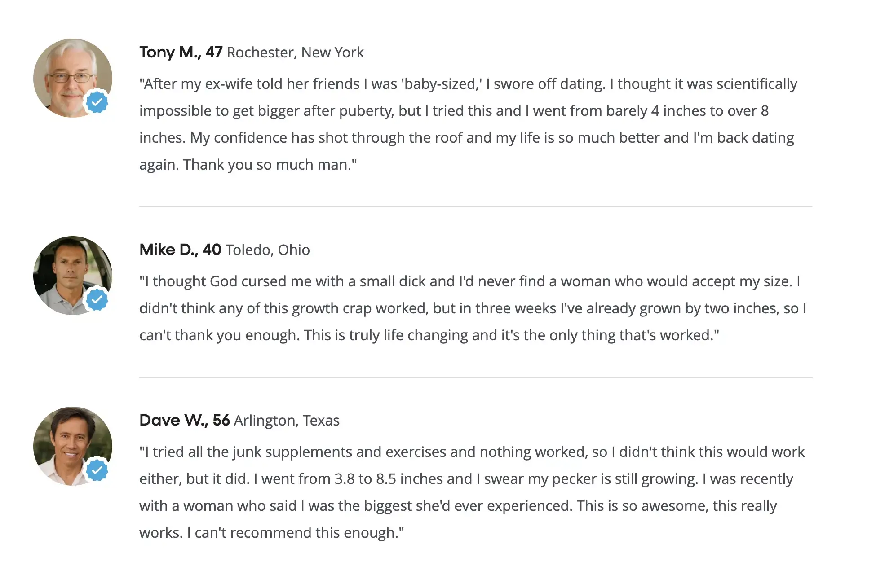Click the divider line below Tony's review
Screen dimensions: 876x588
pyautogui.click(x=476, y=207)
